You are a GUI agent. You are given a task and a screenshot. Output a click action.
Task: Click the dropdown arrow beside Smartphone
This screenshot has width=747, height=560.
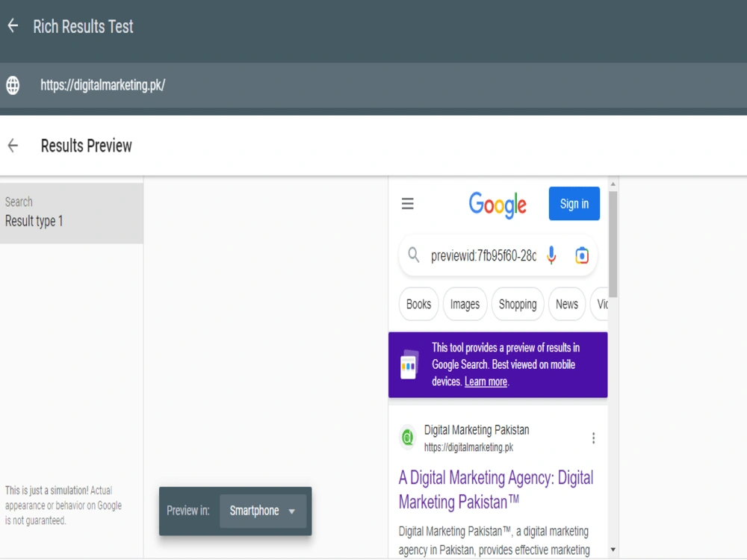(x=291, y=511)
